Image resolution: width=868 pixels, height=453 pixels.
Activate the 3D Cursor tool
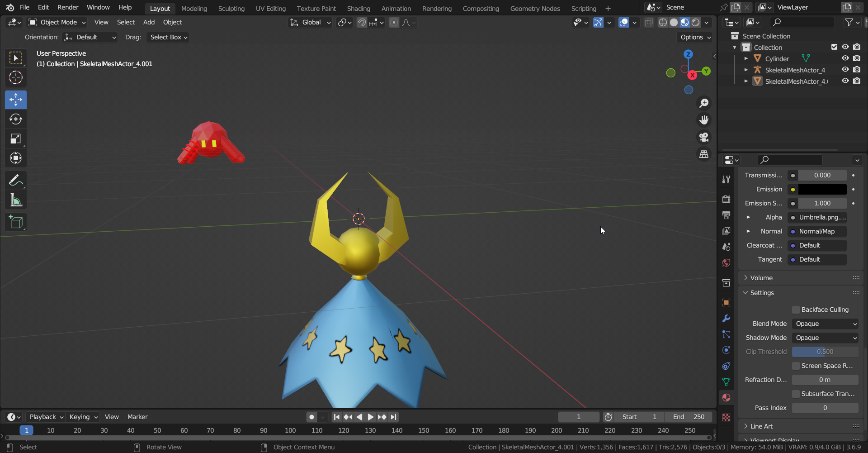point(16,78)
